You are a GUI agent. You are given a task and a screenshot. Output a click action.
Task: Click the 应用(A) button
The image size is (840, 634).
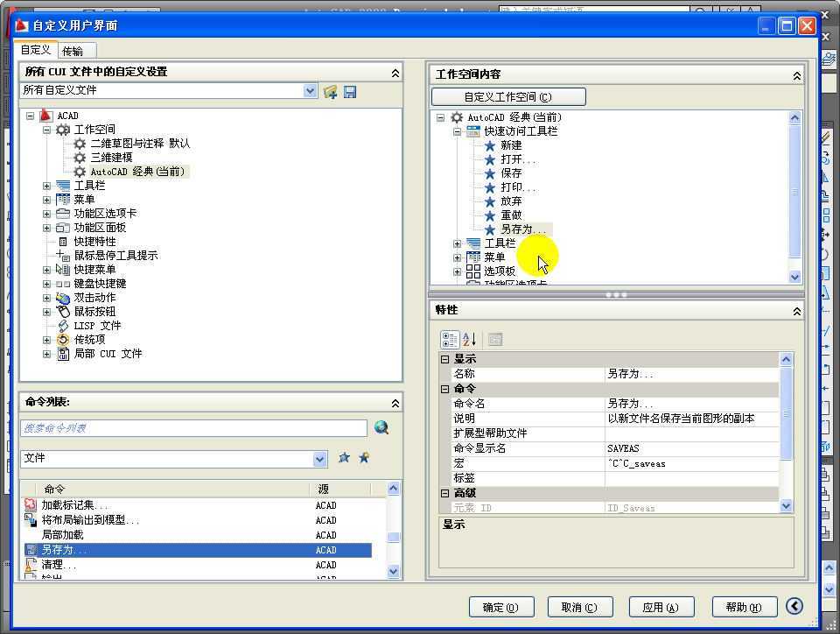(661, 607)
